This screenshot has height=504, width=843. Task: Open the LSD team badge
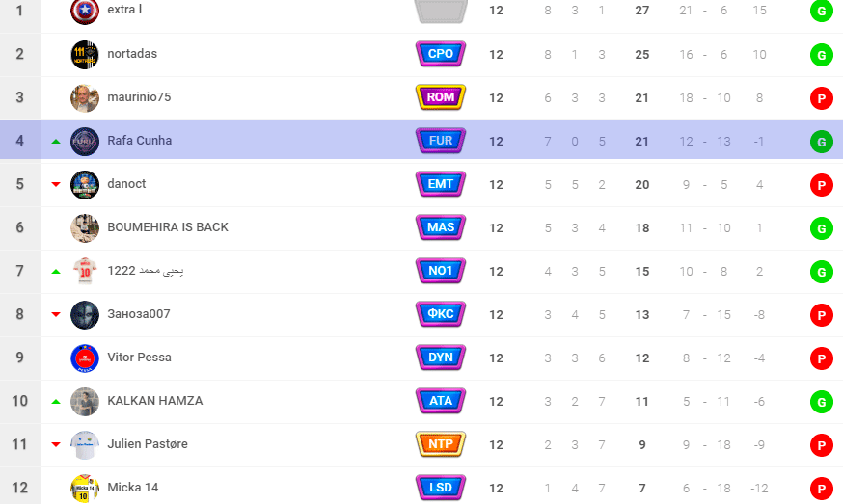pos(441,488)
